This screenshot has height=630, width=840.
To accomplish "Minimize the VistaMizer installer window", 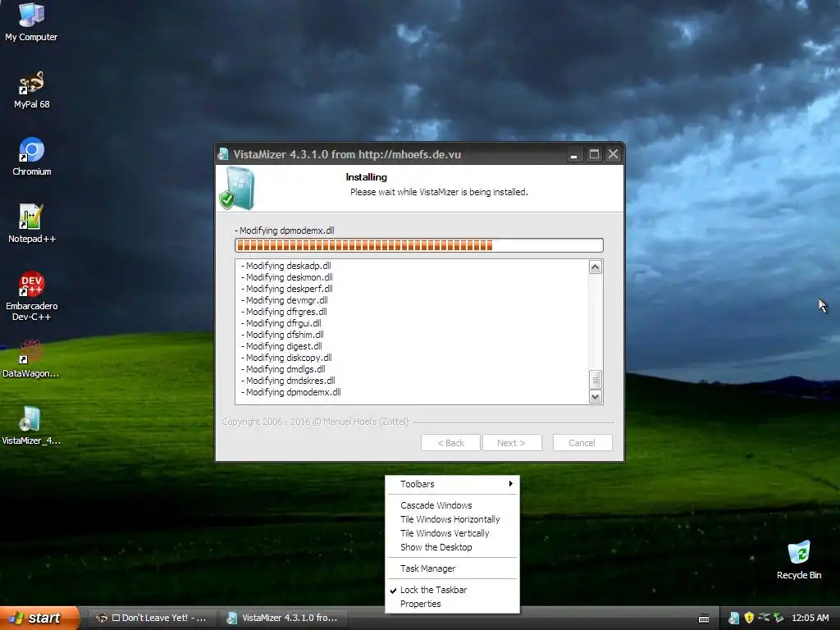I will click(x=573, y=155).
